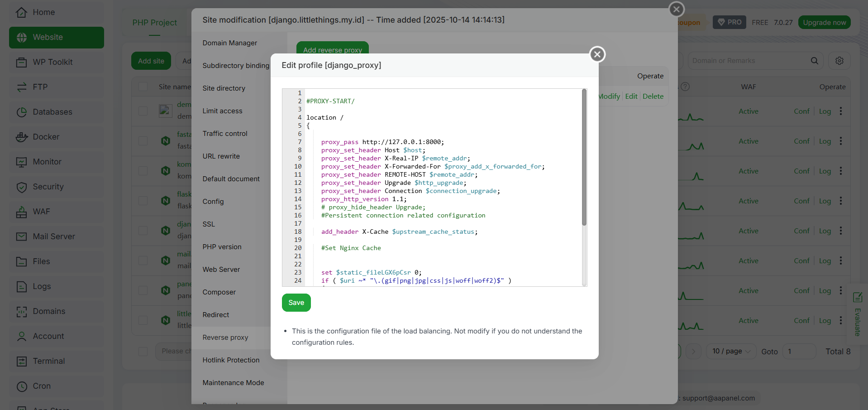Image resolution: width=868 pixels, height=410 pixels.
Task: Check the pane site row checkbox
Action: (143, 290)
